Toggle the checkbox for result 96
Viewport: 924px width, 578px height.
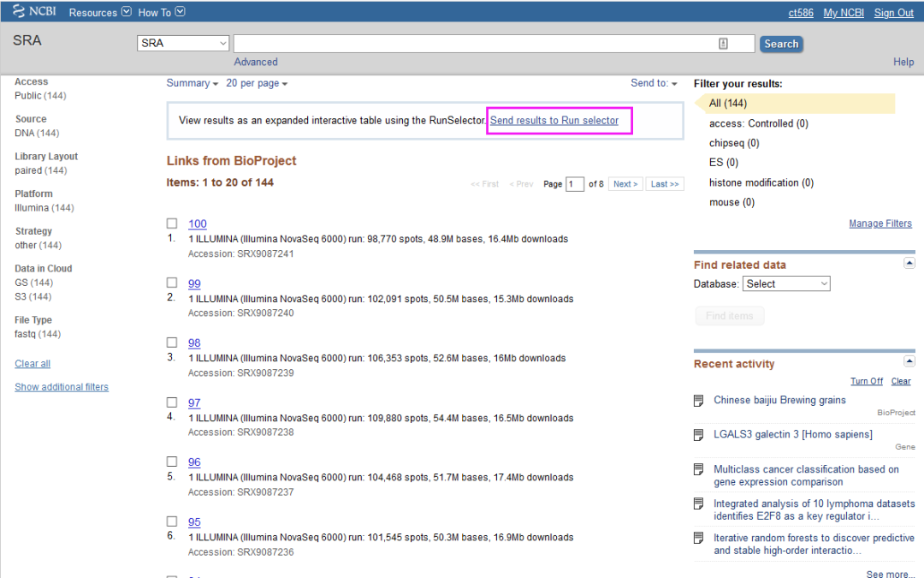(x=171, y=462)
